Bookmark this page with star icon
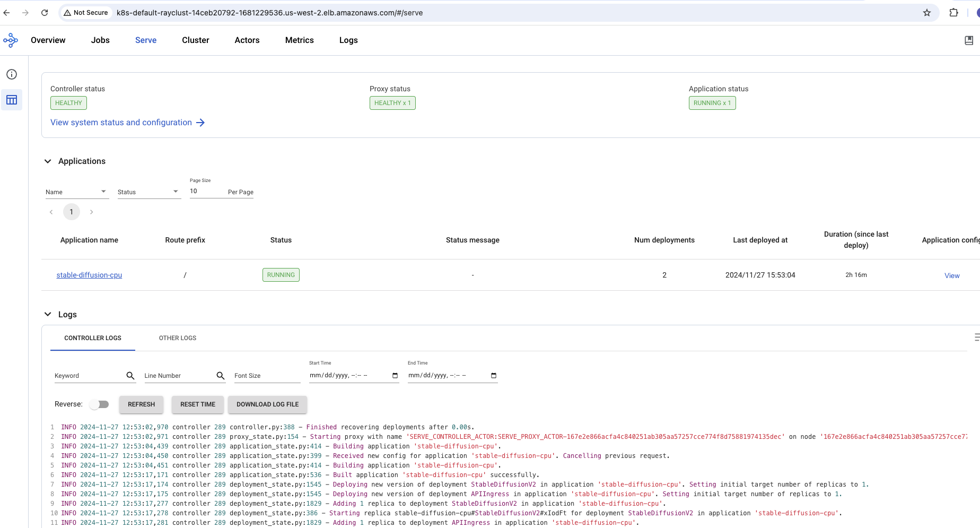Screen dimensions: 980x528 tap(927, 13)
